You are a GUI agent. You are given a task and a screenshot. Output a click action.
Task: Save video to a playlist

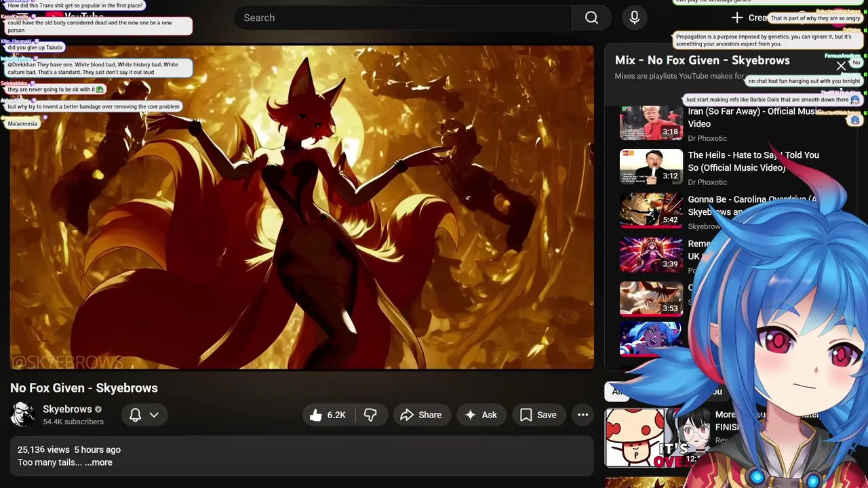(538, 415)
